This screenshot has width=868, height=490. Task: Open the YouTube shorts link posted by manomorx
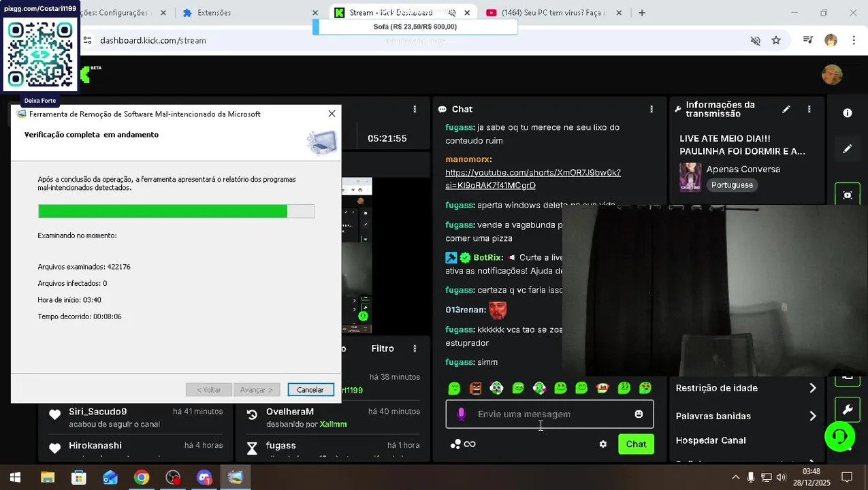533,179
